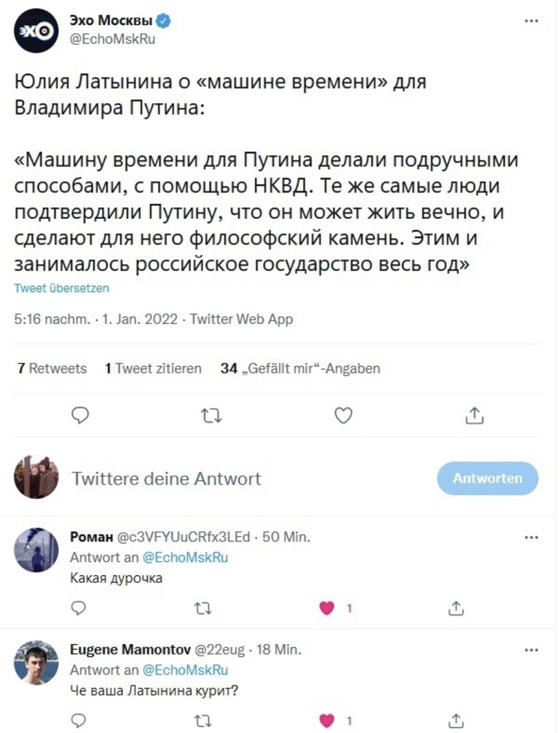
Task: Reply to Eugene Mamontov's comment via bubble icon
Action: click(79, 721)
